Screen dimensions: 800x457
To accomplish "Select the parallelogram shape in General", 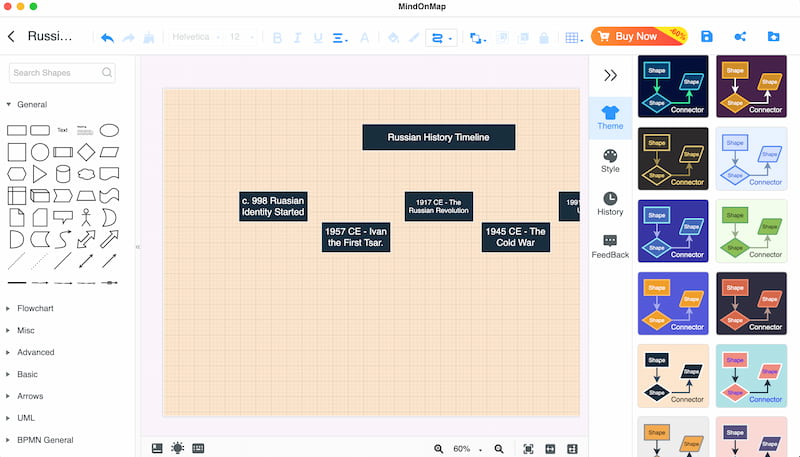I will click(x=109, y=152).
